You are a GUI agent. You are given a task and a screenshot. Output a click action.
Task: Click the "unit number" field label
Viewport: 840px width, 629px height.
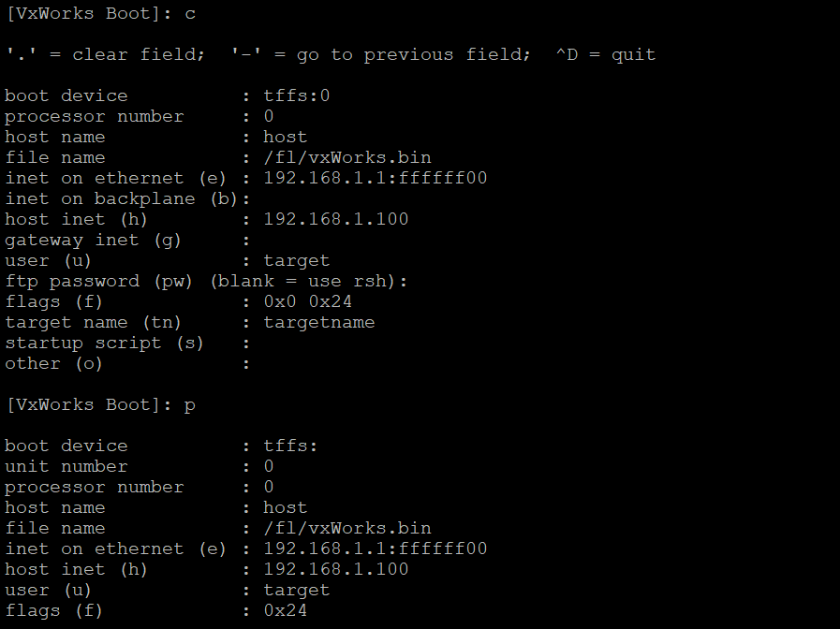[66, 466]
